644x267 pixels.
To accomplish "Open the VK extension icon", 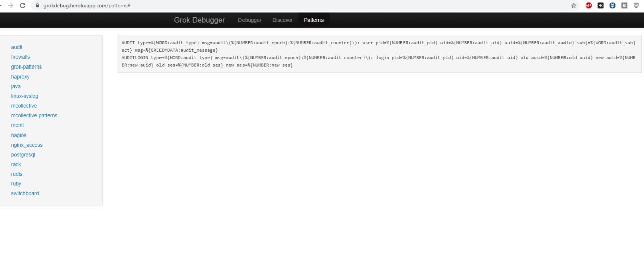I will (601, 5).
